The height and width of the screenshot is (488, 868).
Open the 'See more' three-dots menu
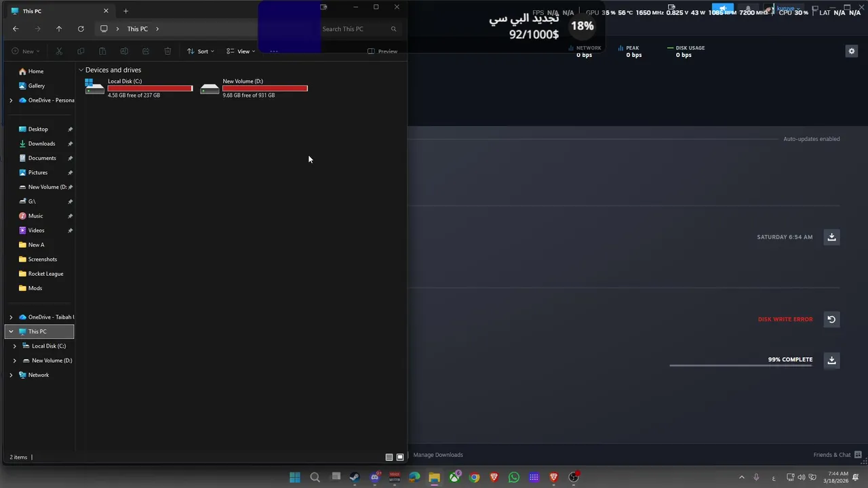pyautogui.click(x=274, y=51)
